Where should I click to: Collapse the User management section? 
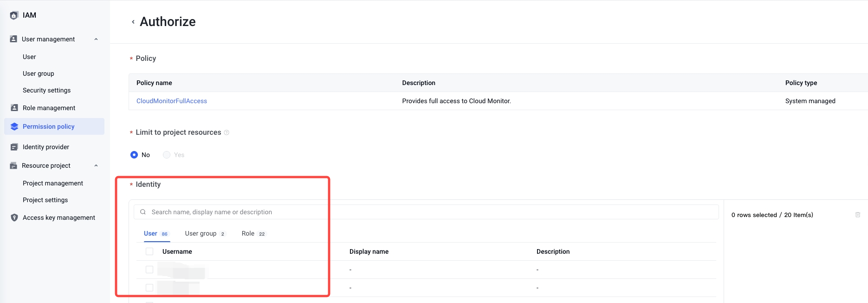pos(96,39)
